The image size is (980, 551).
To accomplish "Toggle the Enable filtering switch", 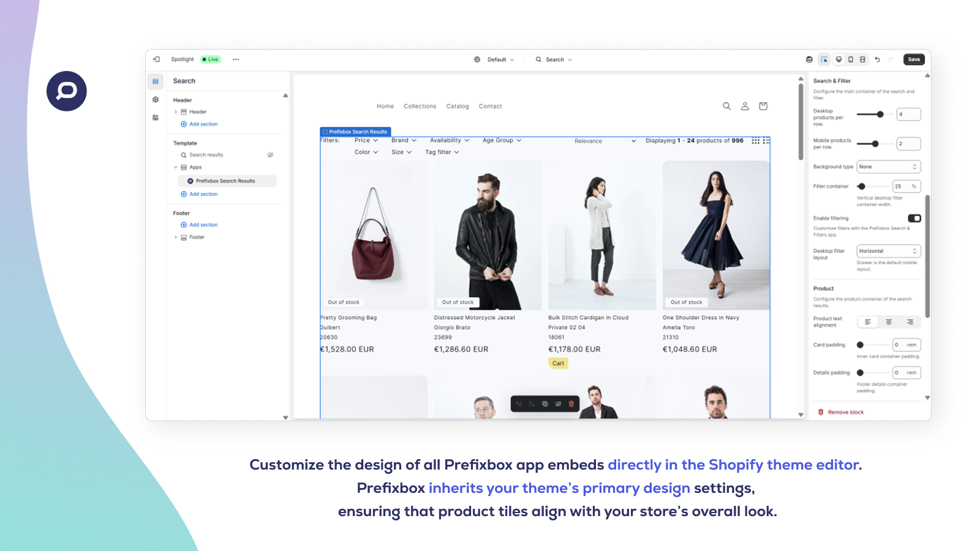I will pos(914,219).
